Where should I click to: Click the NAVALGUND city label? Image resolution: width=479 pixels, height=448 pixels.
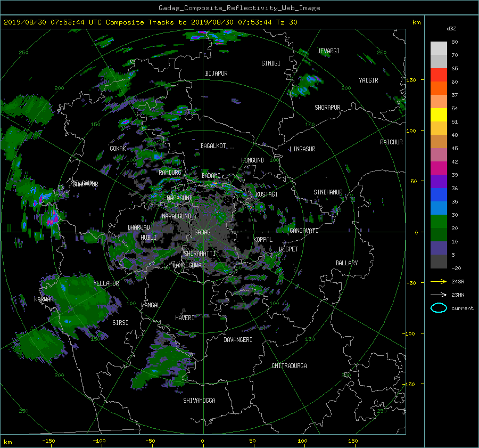point(176,216)
